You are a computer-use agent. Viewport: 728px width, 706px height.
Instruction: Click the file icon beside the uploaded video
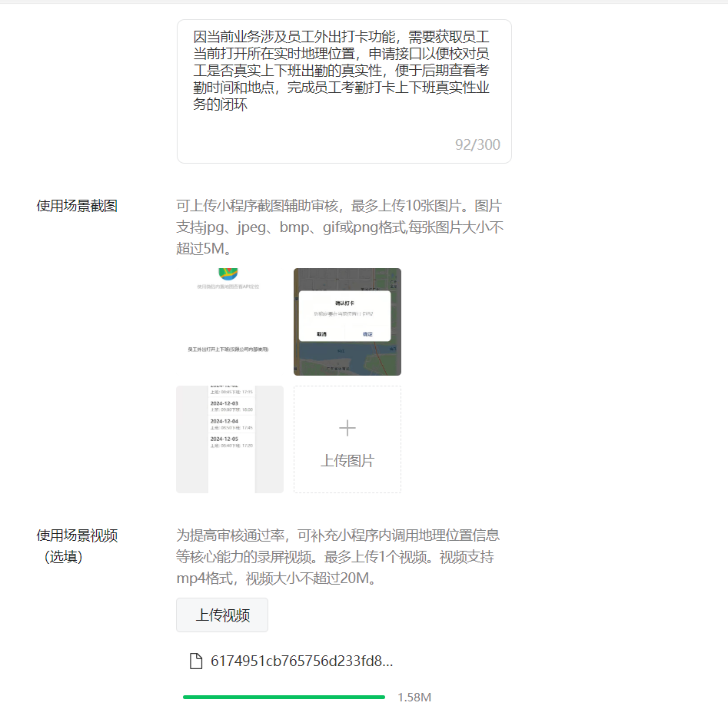click(196, 661)
